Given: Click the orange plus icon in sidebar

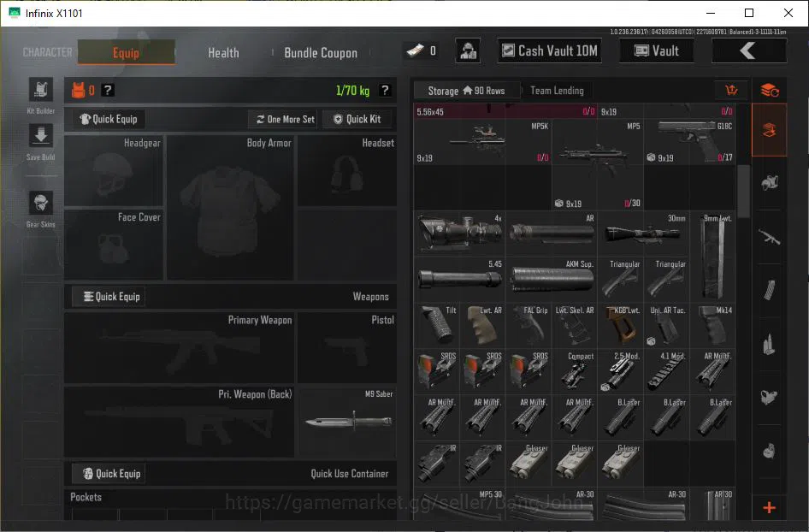Looking at the screenshot, I should (770, 508).
